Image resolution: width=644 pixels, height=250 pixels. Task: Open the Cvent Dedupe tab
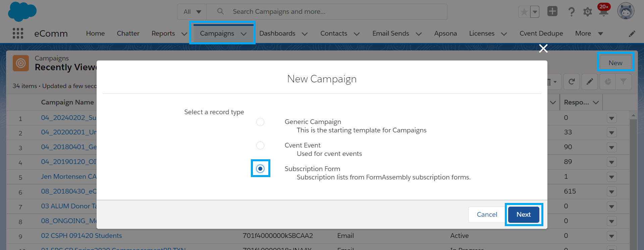[x=541, y=33]
